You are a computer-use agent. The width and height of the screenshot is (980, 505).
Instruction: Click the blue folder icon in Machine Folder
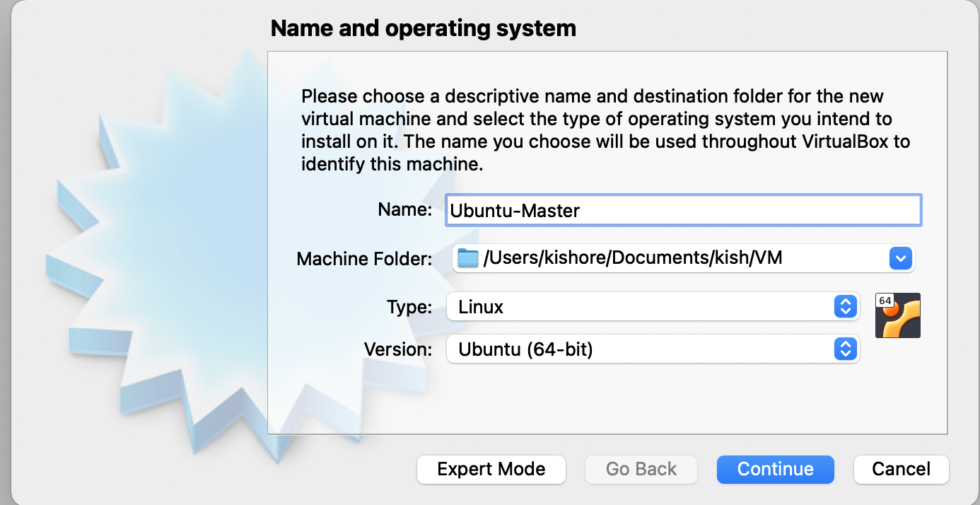467,259
